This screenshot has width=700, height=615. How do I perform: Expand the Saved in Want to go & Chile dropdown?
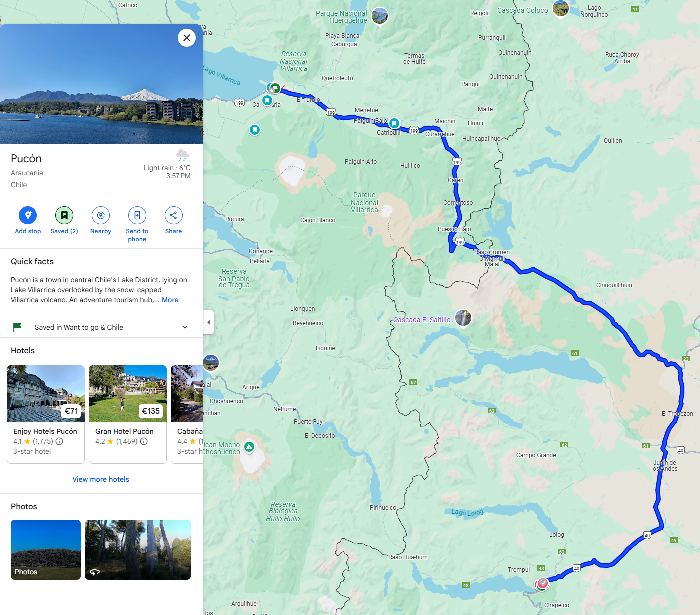(x=101, y=327)
